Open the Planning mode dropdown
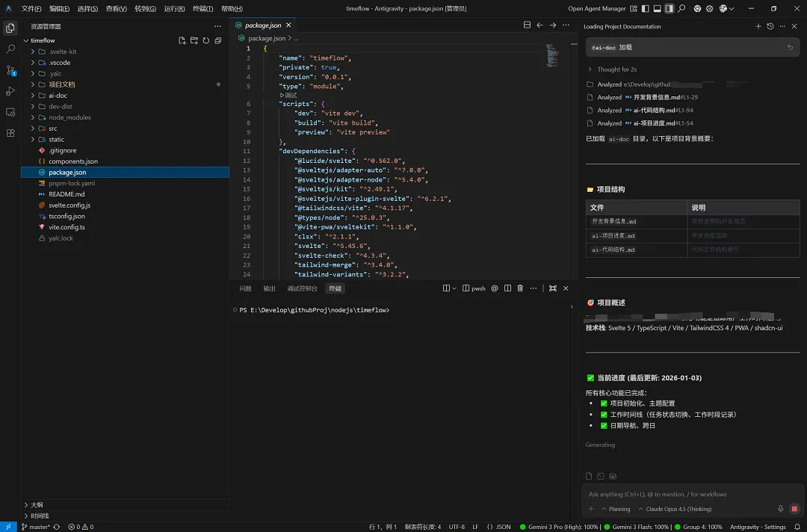Image resolution: width=807 pixels, height=532 pixels. pos(616,509)
